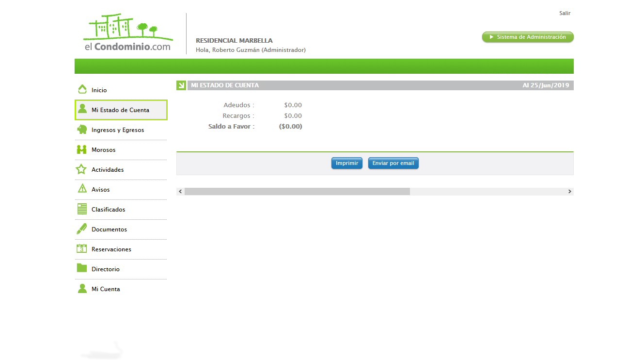644x360 pixels.
Task: Click the RESIDENCIAL MARBELLA title
Action: [x=234, y=40]
